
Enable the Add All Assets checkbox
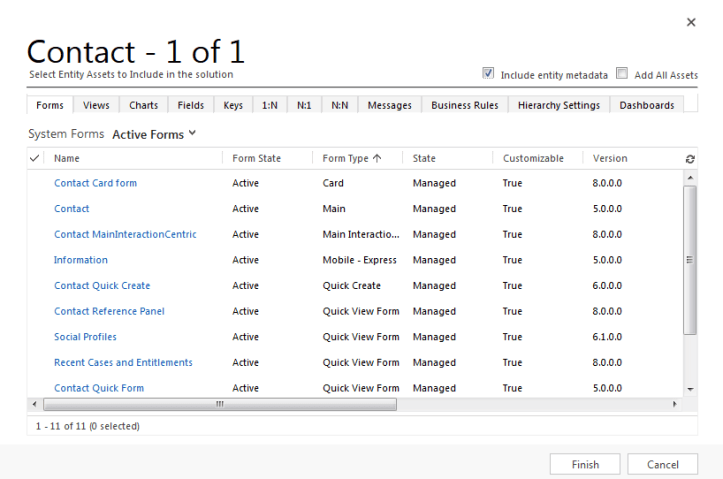(x=622, y=74)
